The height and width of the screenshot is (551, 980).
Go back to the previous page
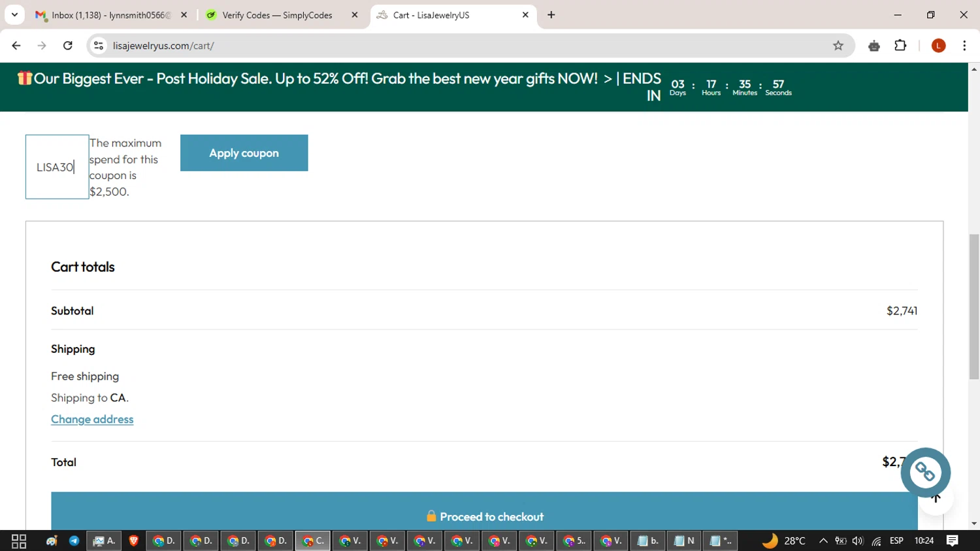pyautogui.click(x=16, y=46)
